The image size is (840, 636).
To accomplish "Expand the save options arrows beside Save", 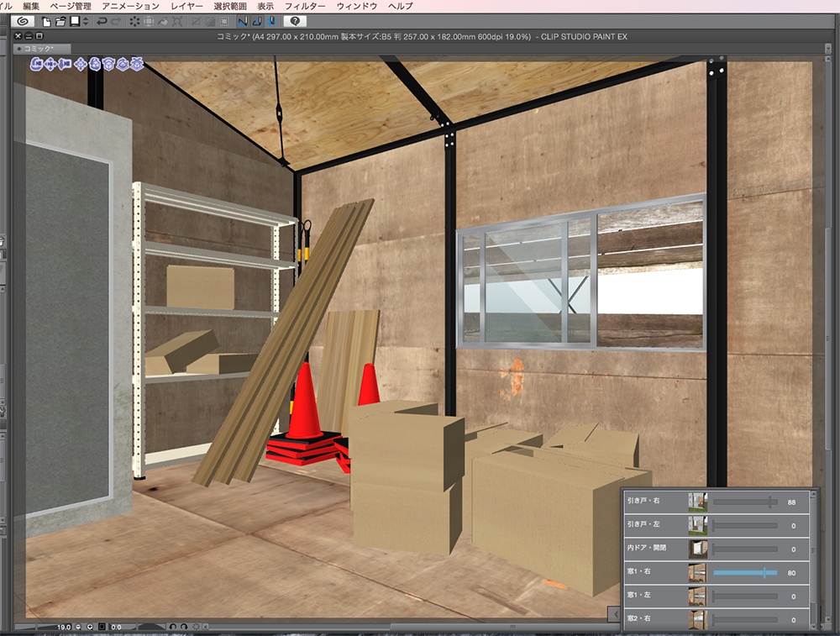I will click(85, 22).
